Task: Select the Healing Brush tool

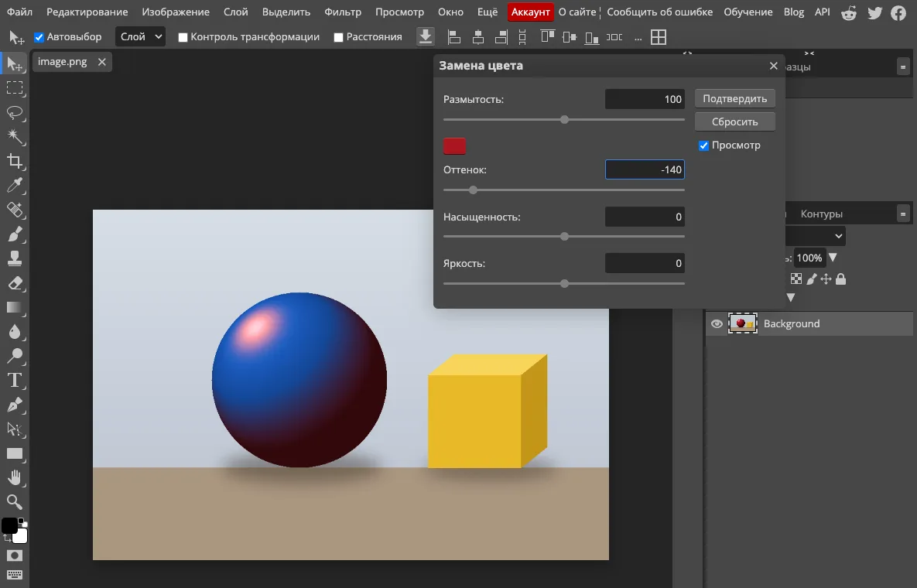Action: [x=15, y=210]
